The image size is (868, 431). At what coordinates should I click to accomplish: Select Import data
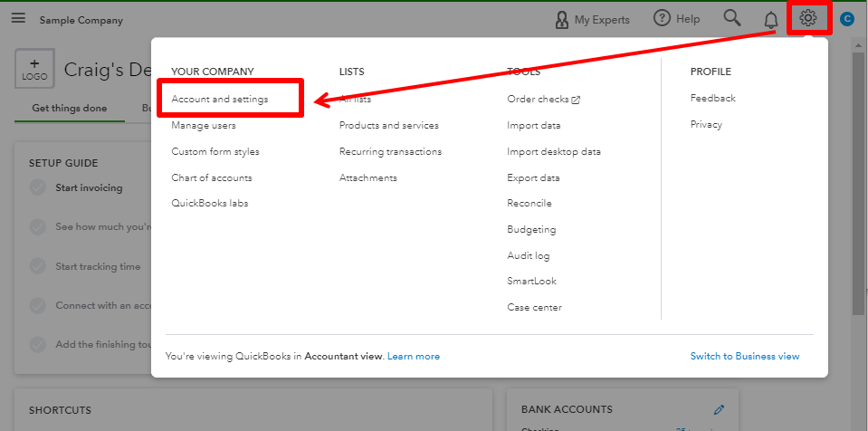point(534,125)
